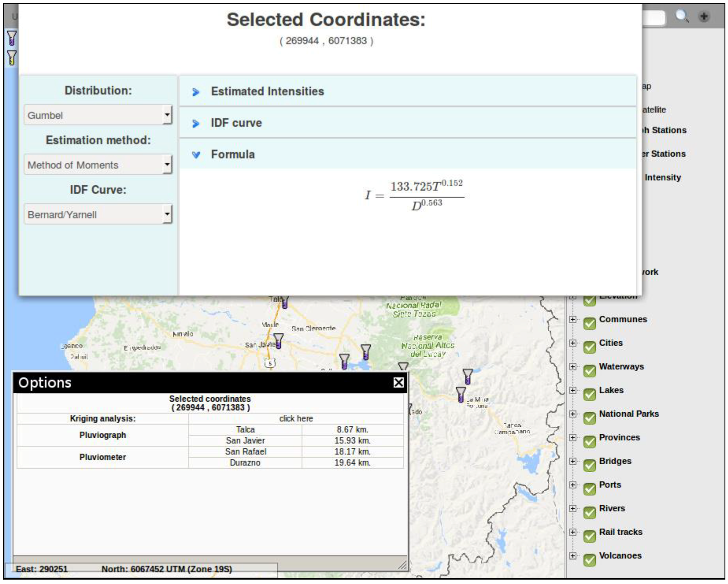Expand the Cities layer tree node
The height and width of the screenshot is (584, 728).
[x=573, y=343]
